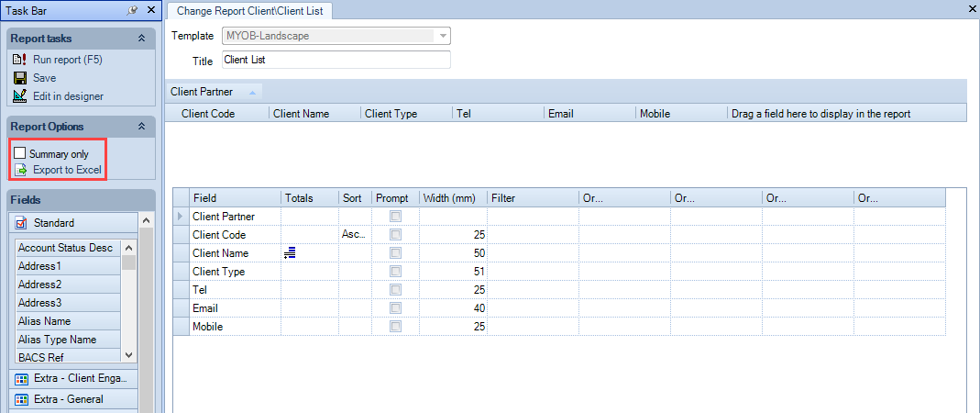Click the Filter column header
This screenshot has width=980, height=413.
point(534,197)
